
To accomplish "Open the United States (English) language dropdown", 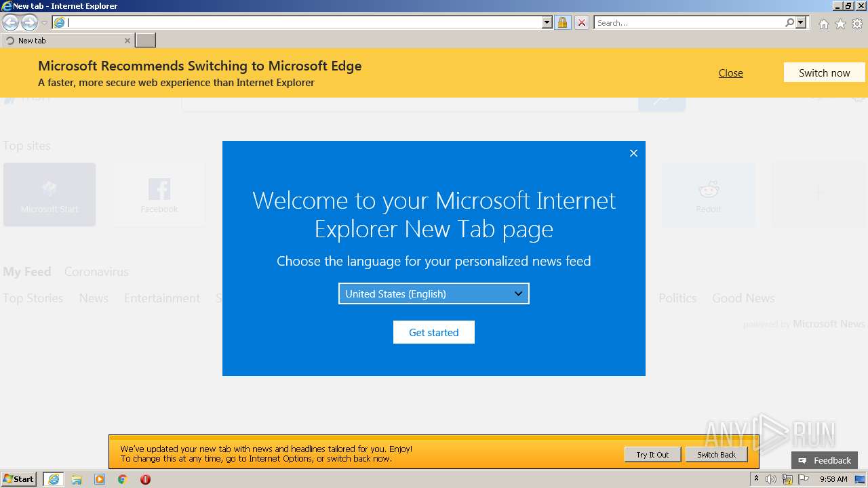I will [x=434, y=293].
